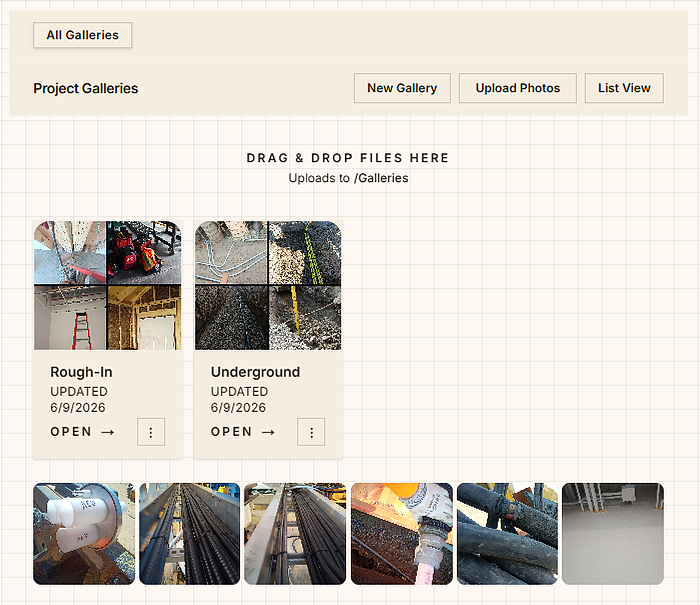
Task: Open the Underground gallery via OPEN link
Action: 243,432
